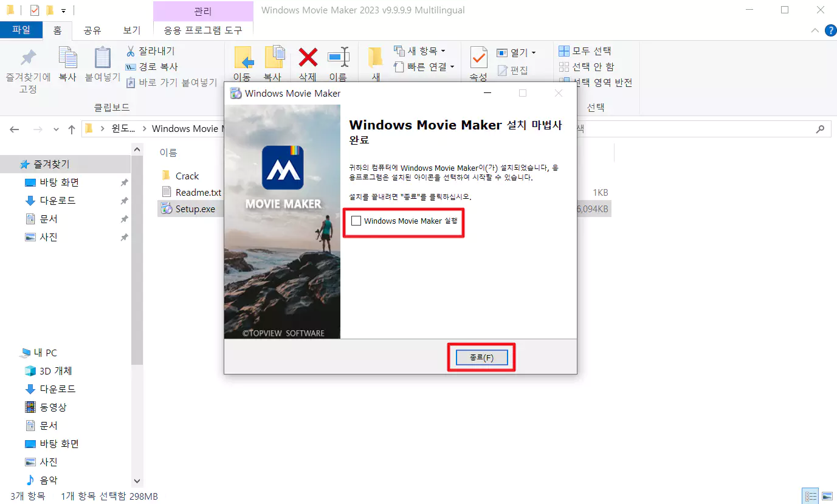Image resolution: width=837 pixels, height=504 pixels.
Task: Click 바로 가기 붙여넣기
Action: pyautogui.click(x=171, y=83)
